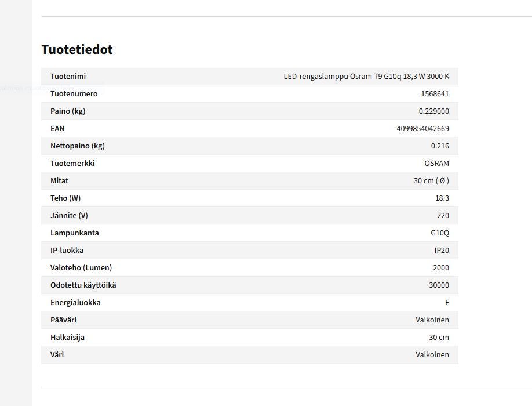
Task: Click the Mitat row label
Action: [59, 181]
